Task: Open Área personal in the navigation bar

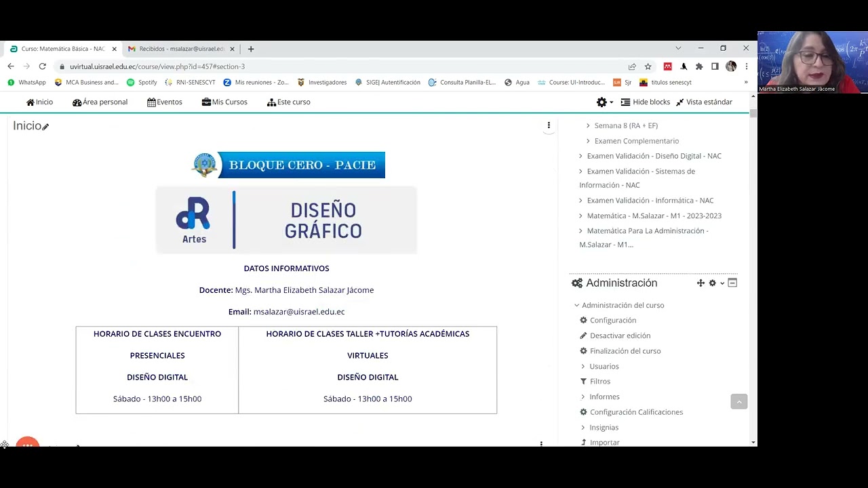Action: (x=100, y=102)
